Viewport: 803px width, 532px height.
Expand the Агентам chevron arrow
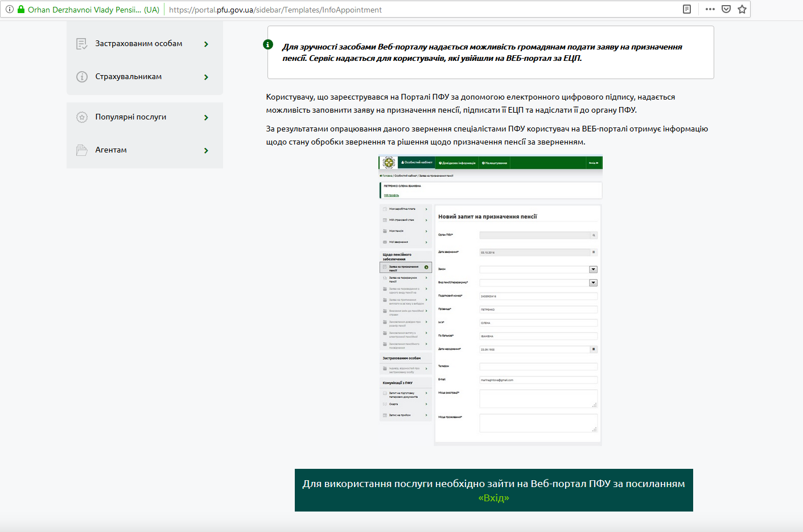206,151
